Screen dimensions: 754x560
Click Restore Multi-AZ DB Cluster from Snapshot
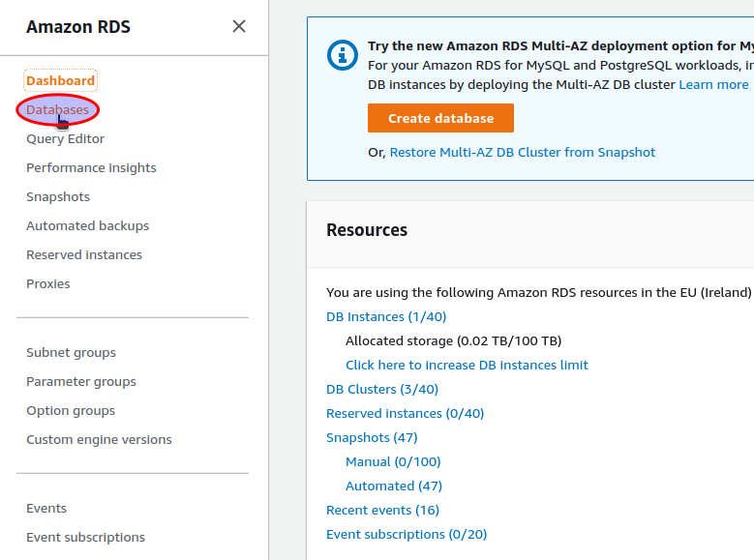[523, 153]
